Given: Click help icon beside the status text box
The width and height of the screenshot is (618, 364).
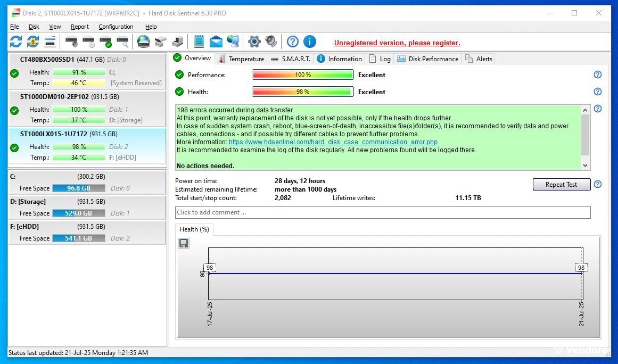Looking at the screenshot, I should (597, 109).
